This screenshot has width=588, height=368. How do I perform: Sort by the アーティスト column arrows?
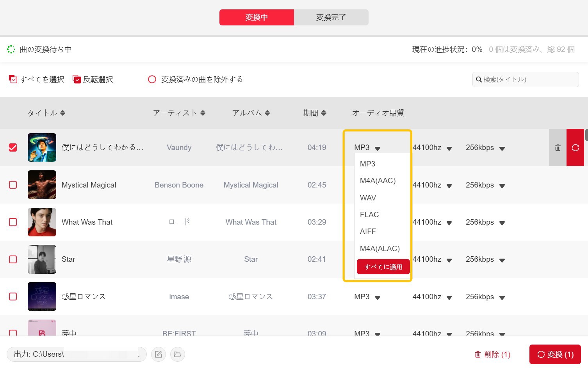click(x=203, y=113)
